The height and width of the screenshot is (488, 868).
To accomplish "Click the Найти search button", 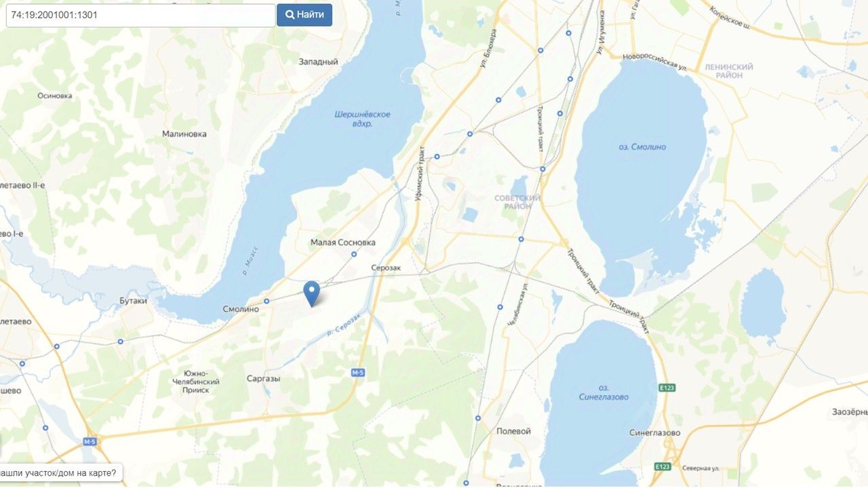I will 304,15.
